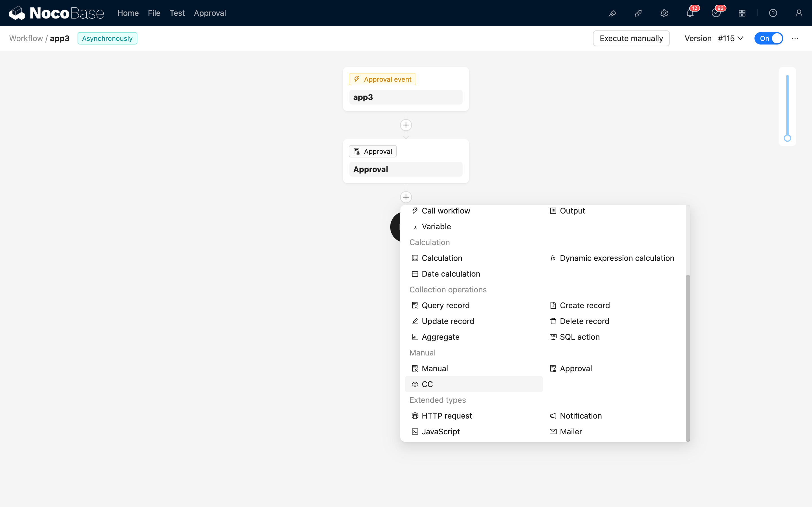812x507 pixels.
Task: Open the user profile icon
Action: 798,13
